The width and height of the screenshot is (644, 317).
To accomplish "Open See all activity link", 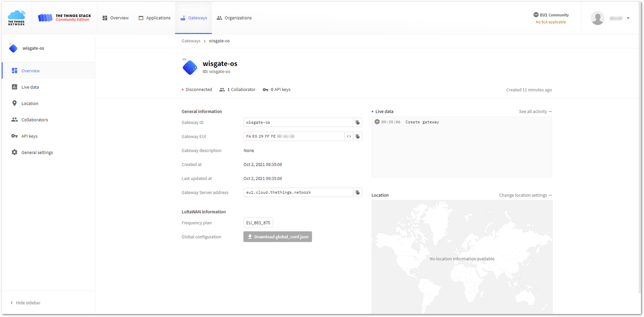I will 535,111.
